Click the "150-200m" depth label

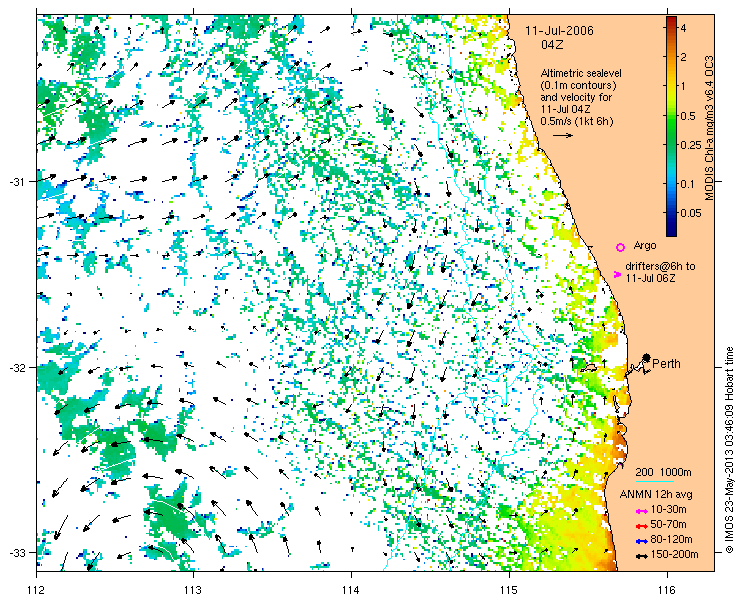[x=674, y=555]
